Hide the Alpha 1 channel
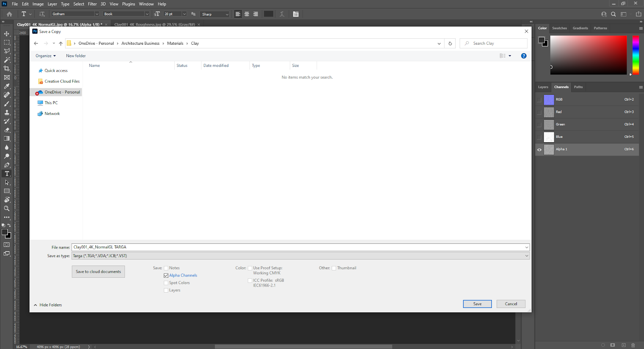Viewport: 644px width, 349px height. [539, 150]
